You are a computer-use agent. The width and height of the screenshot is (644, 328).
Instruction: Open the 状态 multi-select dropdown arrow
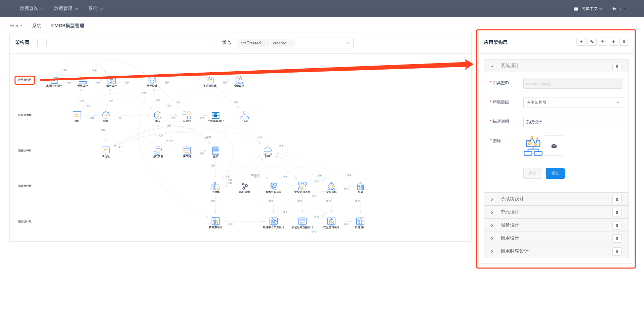pyautogui.click(x=348, y=43)
